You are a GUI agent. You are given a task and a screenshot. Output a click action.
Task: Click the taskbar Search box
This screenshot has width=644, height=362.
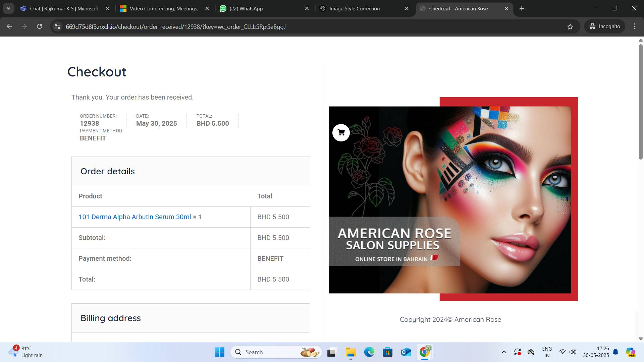pos(276,352)
